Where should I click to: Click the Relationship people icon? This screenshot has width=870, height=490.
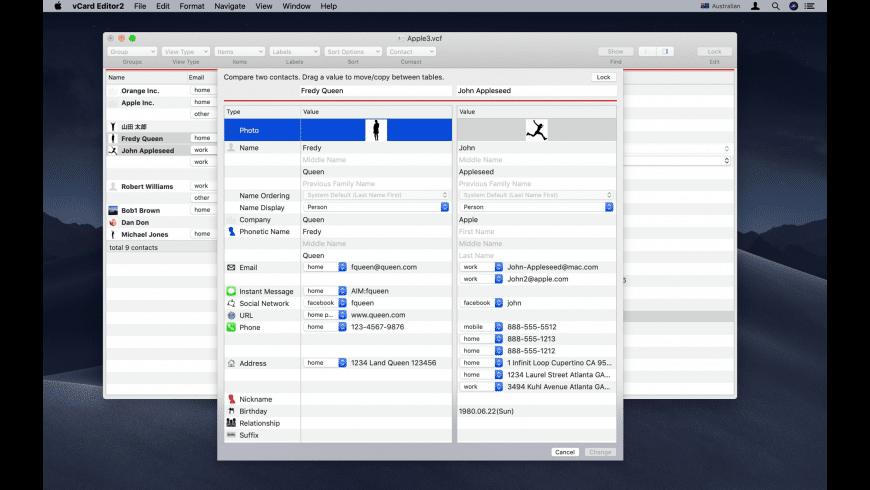pos(231,423)
